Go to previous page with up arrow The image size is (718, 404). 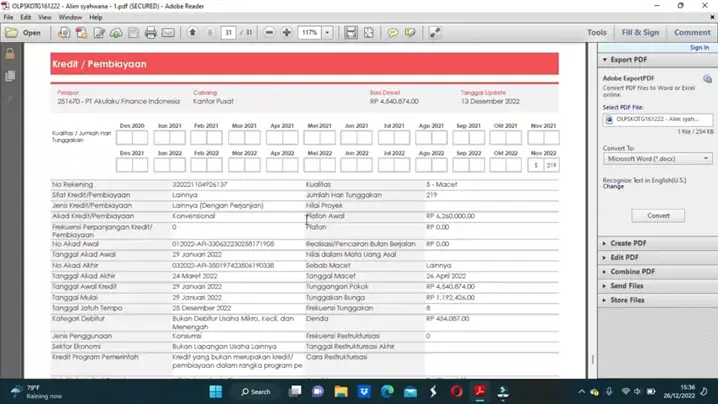pyautogui.click(x=192, y=33)
